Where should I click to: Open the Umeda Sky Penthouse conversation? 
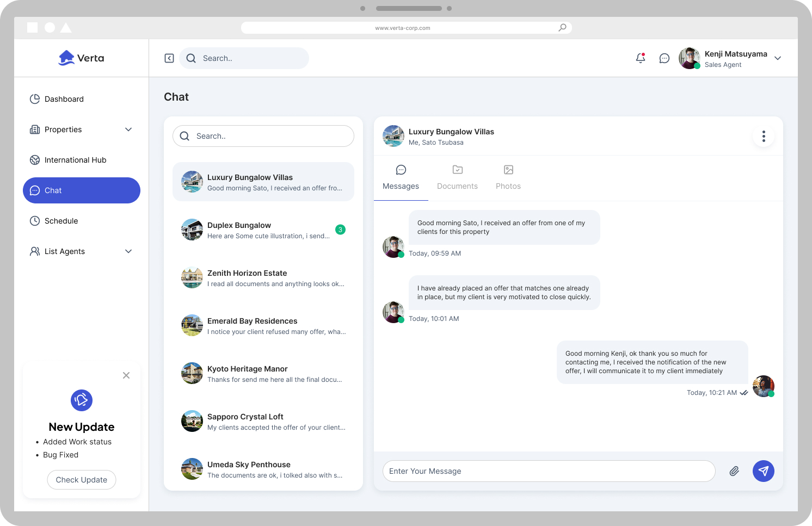[x=263, y=469]
